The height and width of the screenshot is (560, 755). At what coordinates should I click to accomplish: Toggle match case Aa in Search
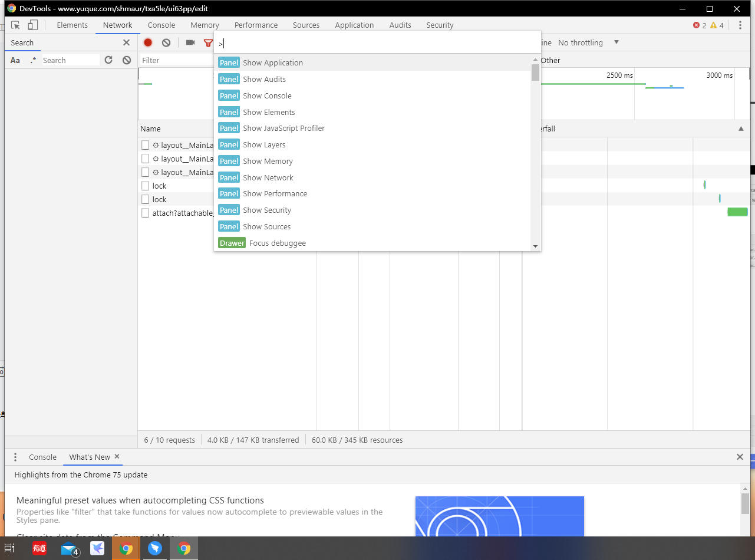(x=15, y=60)
